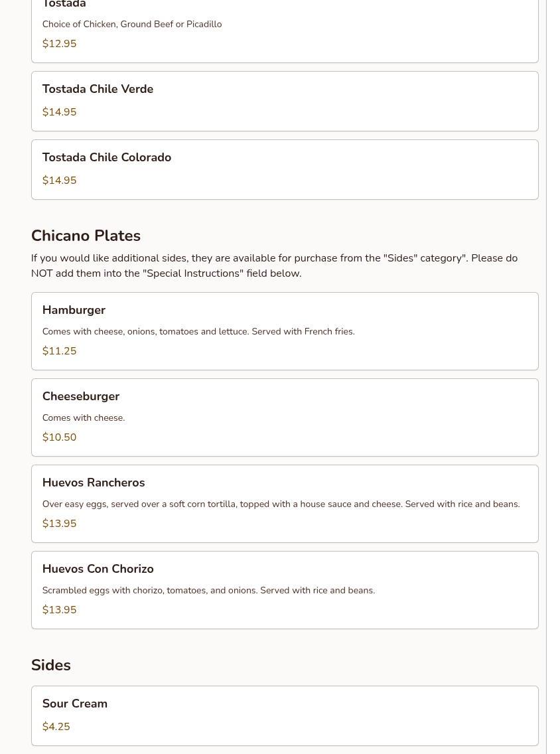Click the Tostada Chile Verde $14.95 price
This screenshot has width=560, height=754.
point(59,112)
